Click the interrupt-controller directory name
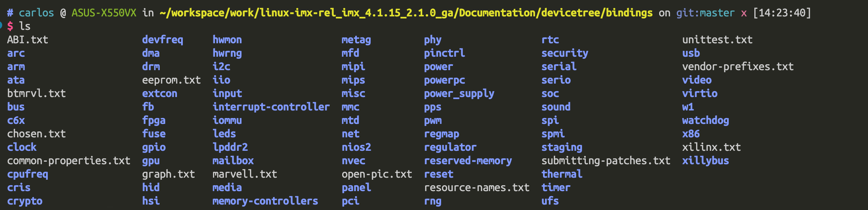The height and width of the screenshot is (210, 868). [x=271, y=107]
